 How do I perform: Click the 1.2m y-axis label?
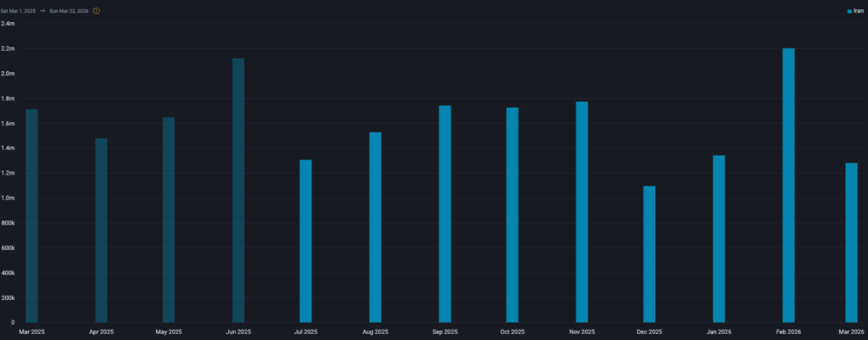[8, 173]
